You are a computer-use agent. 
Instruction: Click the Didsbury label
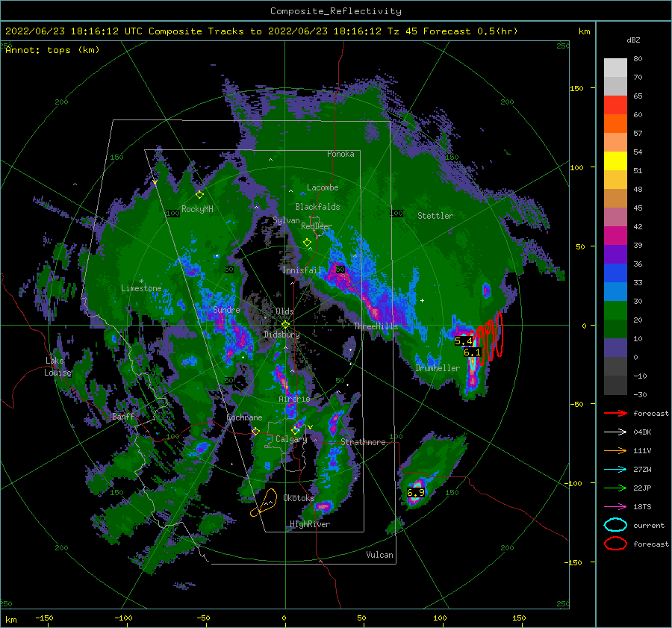[x=281, y=335]
